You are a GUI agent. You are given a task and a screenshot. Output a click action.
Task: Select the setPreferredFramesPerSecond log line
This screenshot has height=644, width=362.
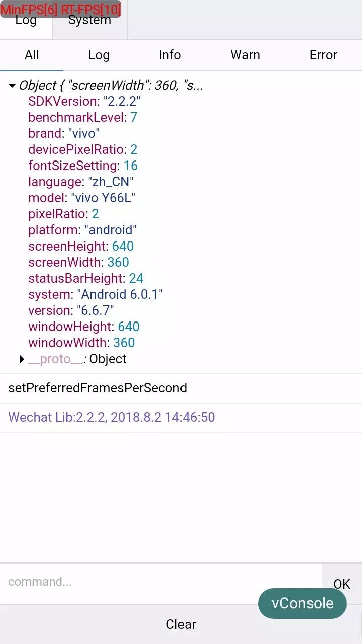pos(181,388)
